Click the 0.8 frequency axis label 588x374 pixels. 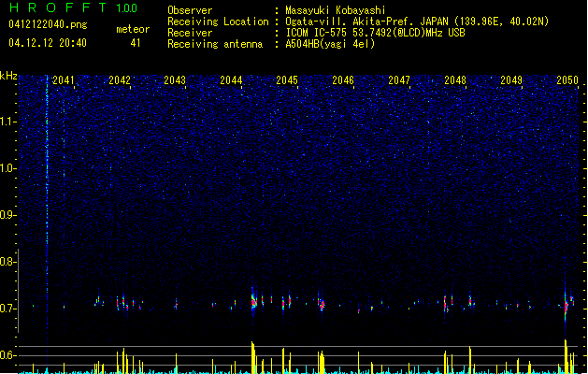pos(7,262)
